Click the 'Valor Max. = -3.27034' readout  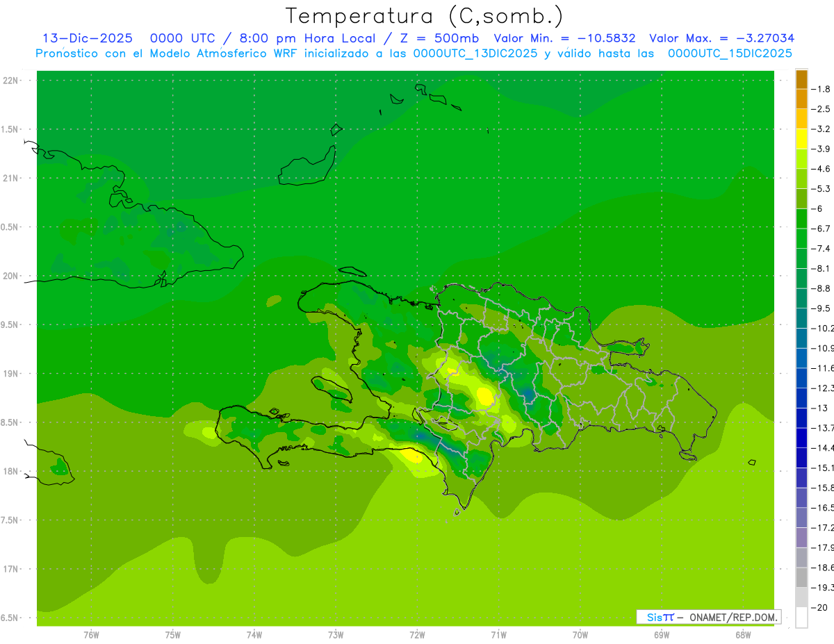pos(721,38)
